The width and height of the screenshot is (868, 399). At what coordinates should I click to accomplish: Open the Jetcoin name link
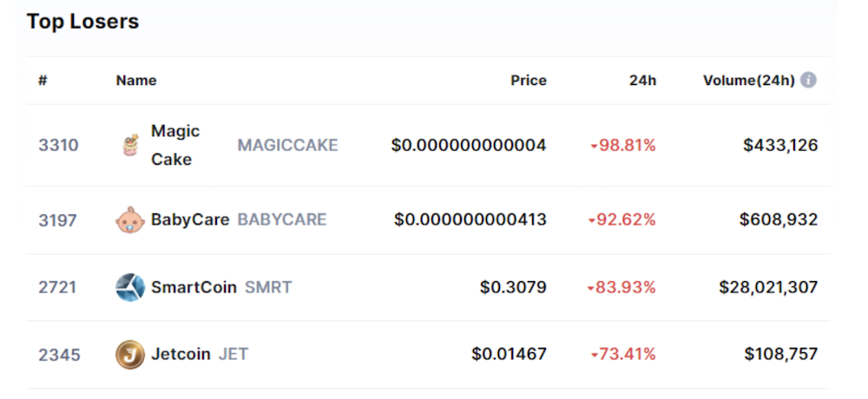tap(181, 354)
